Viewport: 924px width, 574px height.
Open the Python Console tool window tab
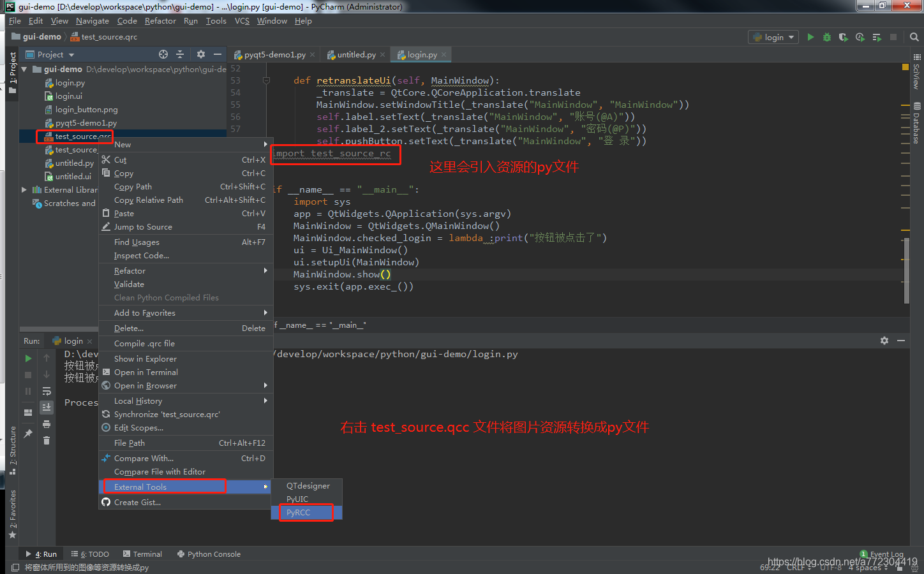209,554
